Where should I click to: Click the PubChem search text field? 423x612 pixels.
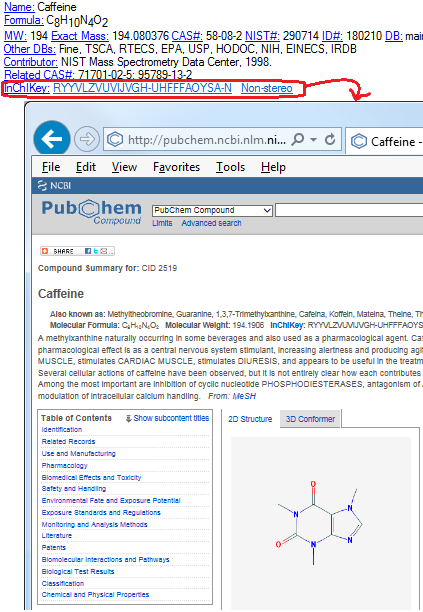349,210
